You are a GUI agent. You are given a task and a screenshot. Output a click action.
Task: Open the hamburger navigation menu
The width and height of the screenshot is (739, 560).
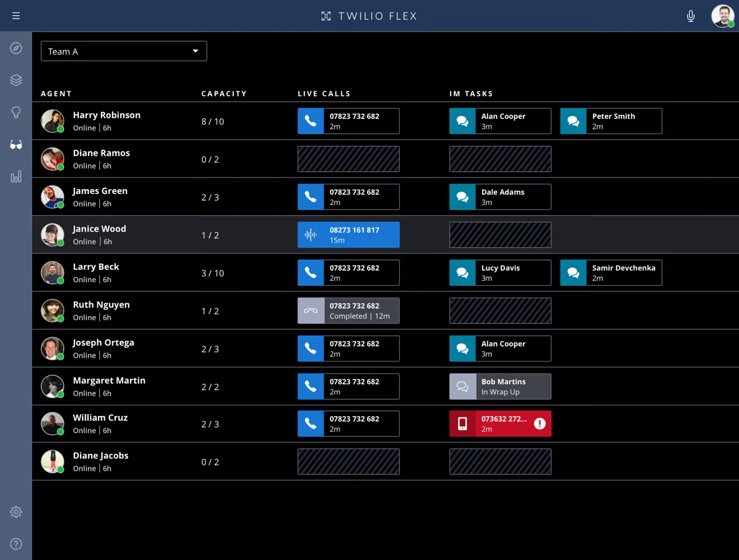point(15,15)
